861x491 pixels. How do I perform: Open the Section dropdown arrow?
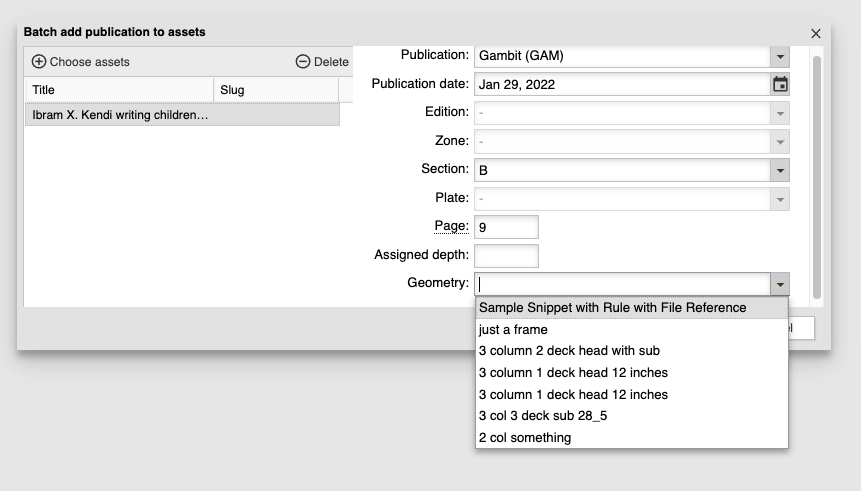pos(780,170)
